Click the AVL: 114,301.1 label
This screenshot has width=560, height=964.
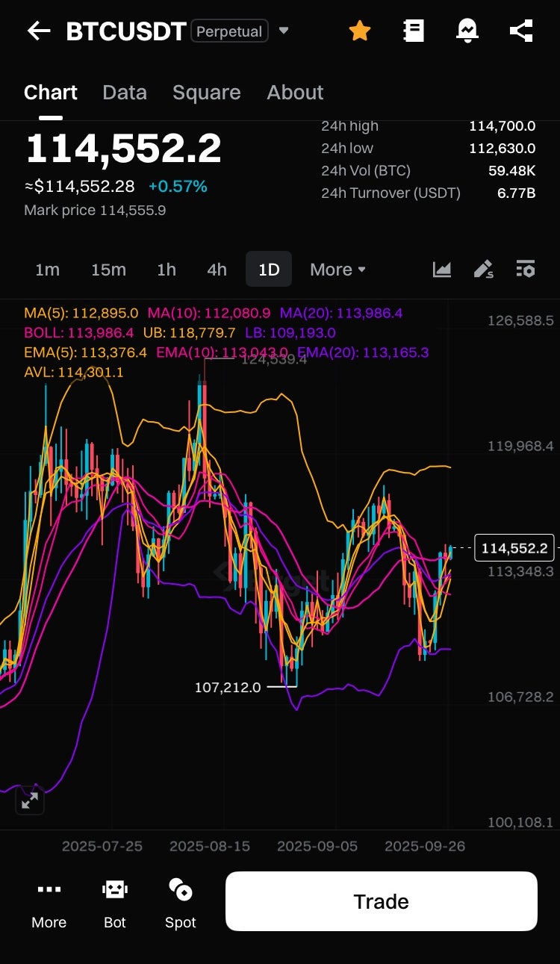(74, 372)
